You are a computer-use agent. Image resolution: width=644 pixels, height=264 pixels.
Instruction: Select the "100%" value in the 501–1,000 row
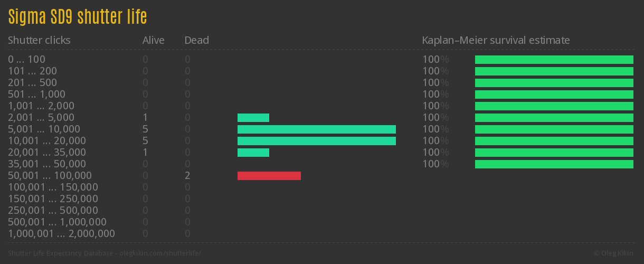pyautogui.click(x=435, y=95)
